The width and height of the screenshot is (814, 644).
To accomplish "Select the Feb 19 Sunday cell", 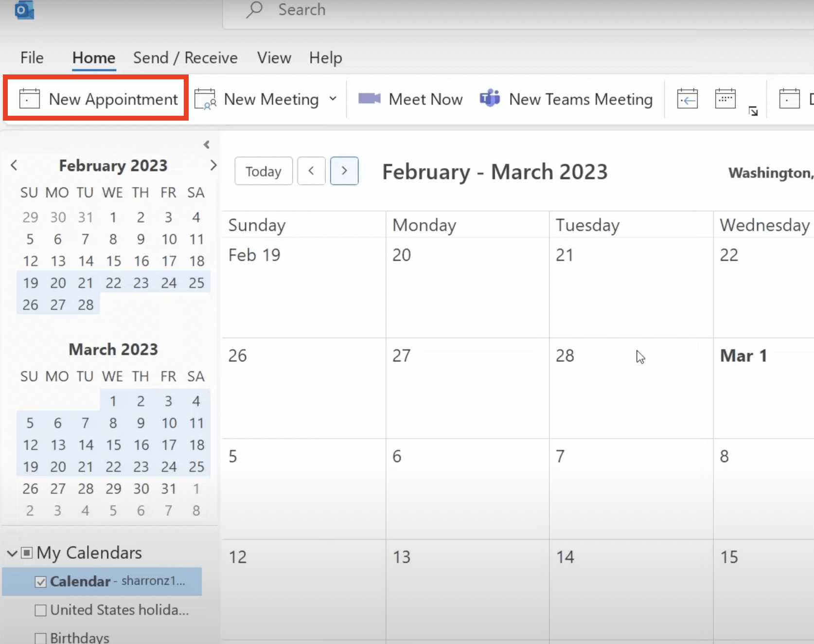I will click(304, 287).
